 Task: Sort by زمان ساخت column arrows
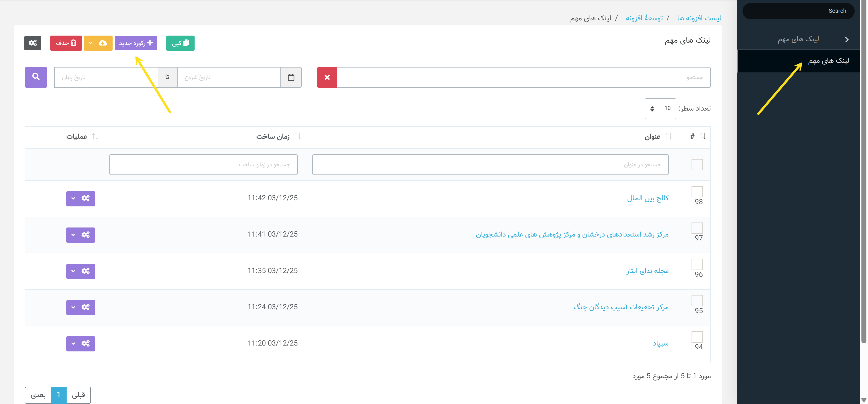(297, 136)
